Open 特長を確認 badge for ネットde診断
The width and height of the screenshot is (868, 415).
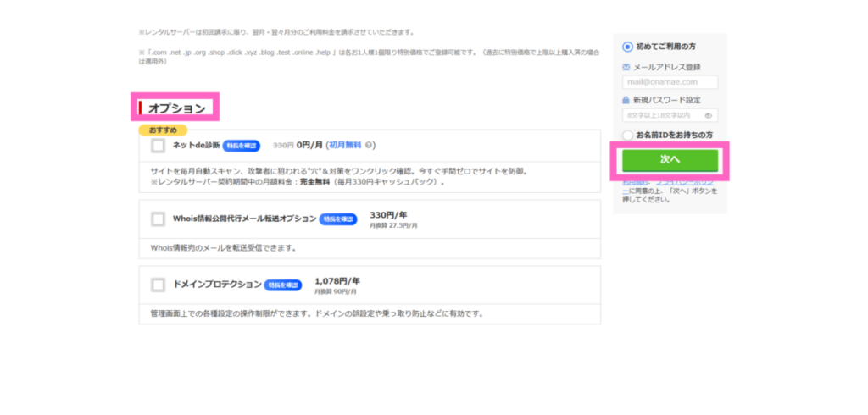[241, 146]
